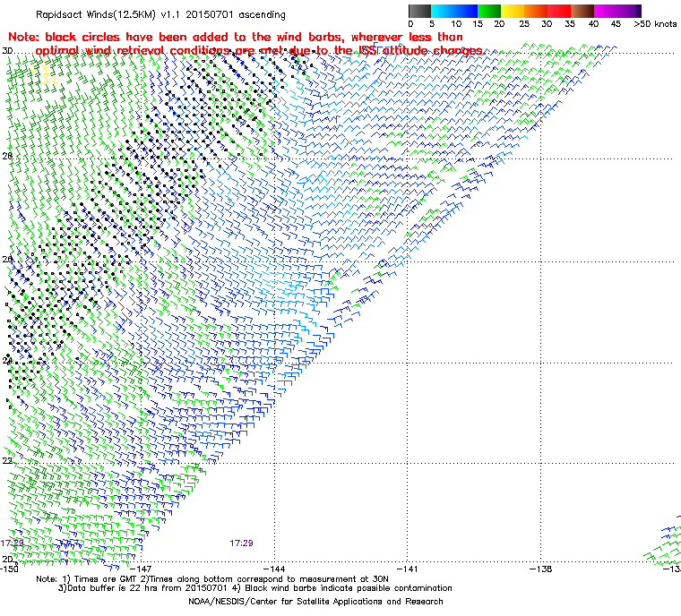Click the -138 longitude axis label

pos(540,569)
